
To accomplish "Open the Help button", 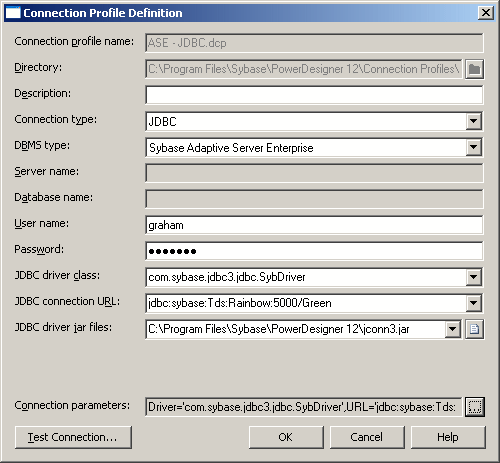I will click(448, 437).
